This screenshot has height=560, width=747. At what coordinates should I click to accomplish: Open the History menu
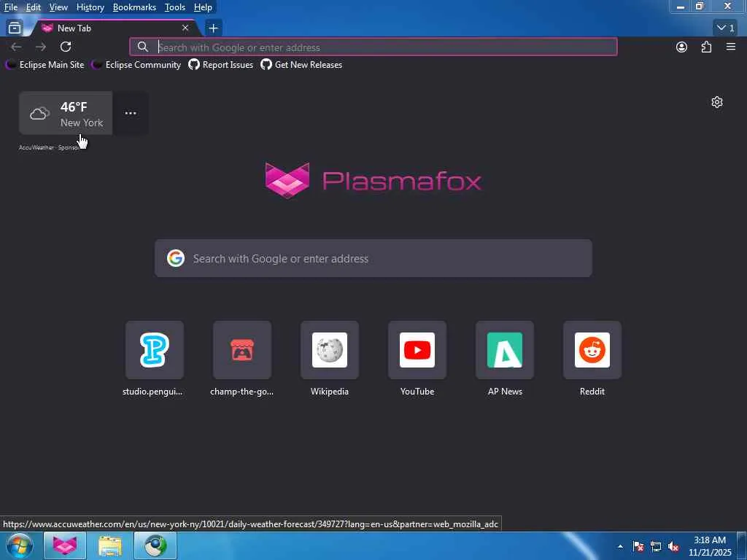tap(90, 7)
